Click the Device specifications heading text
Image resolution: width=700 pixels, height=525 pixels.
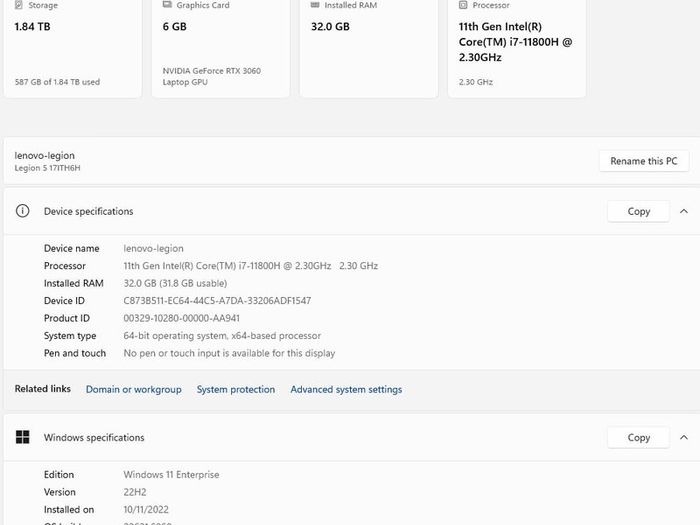pos(88,211)
